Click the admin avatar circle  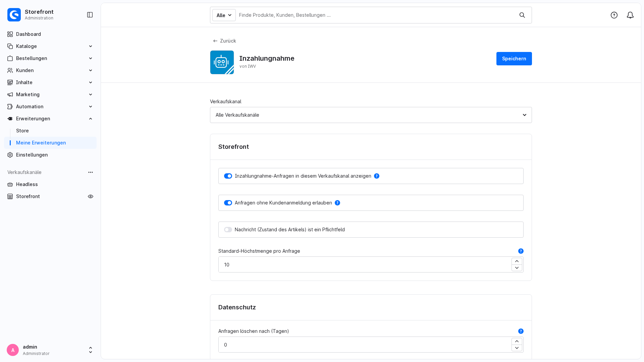[13, 350]
